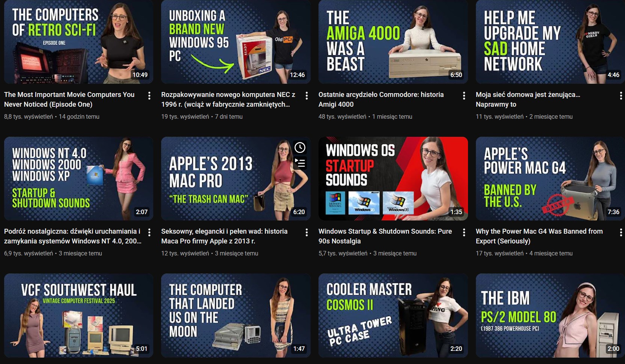Select 'The Amiga 4000 Was a Beast' thumbnail
This screenshot has width=625, height=364.
tap(393, 42)
